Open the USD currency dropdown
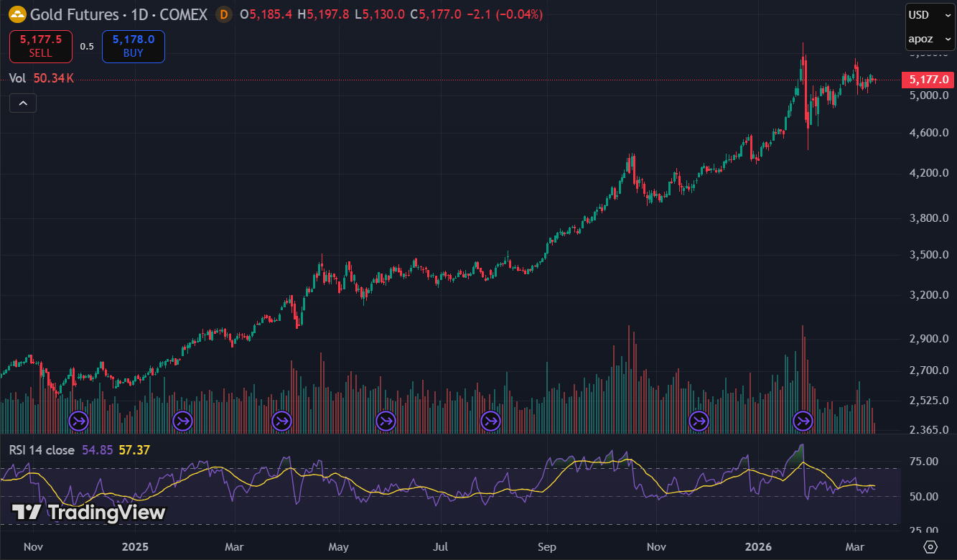 (x=928, y=14)
